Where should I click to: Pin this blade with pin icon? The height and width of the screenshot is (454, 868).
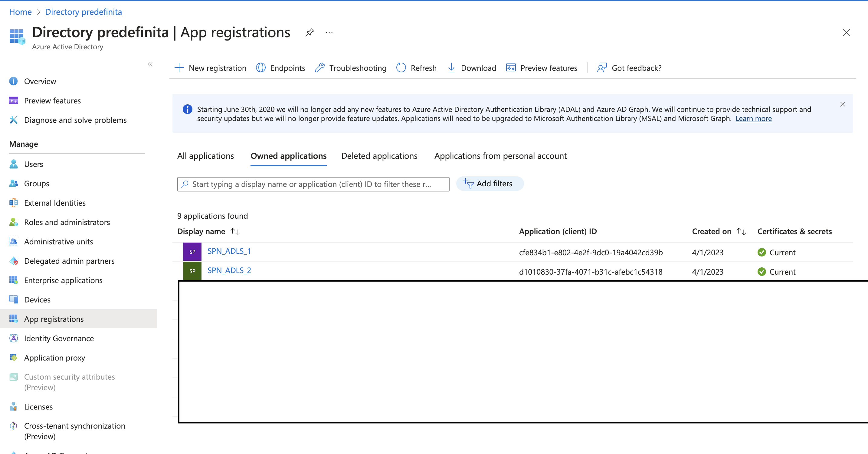click(309, 33)
